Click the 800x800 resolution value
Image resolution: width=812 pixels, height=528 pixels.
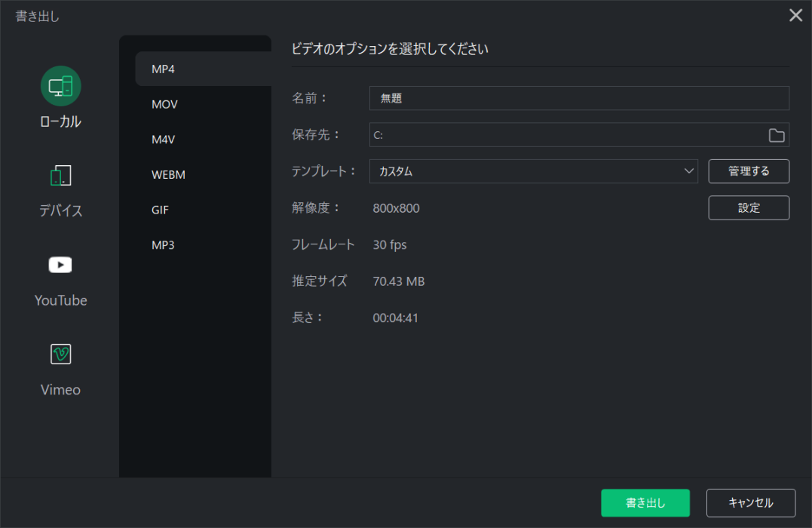[x=397, y=208]
